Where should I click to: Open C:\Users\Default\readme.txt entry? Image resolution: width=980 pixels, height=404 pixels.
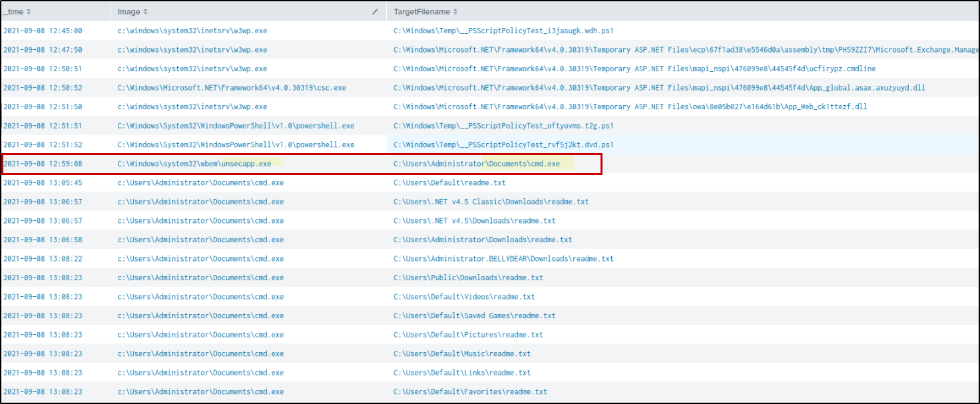(449, 183)
